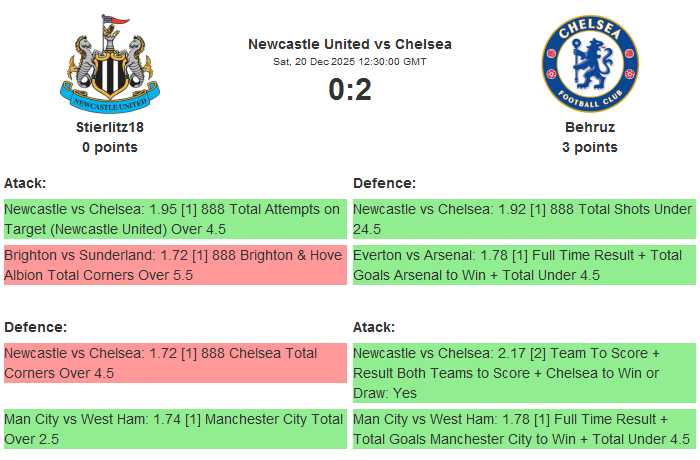
Task: Select Brighton & Hove Albion Corners Over 5.5 bet
Action: pyautogui.click(x=174, y=265)
